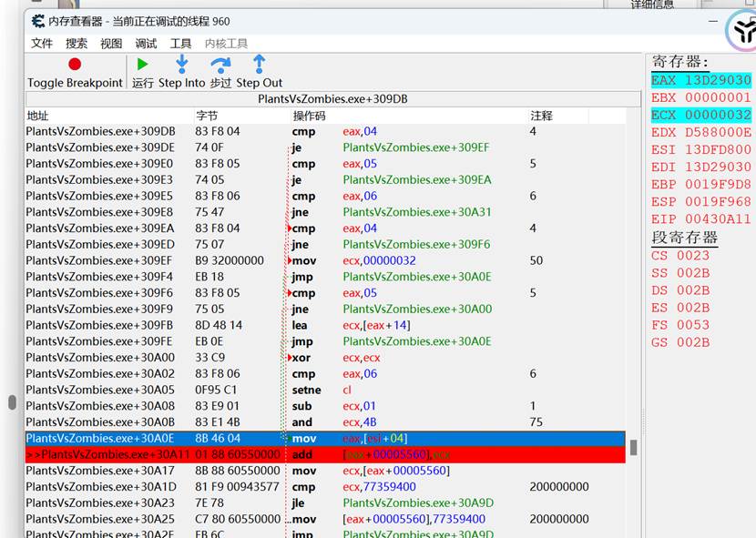This screenshot has width=756, height=538.
Task: Select the EAX 13D29030 register
Action: [x=701, y=80]
